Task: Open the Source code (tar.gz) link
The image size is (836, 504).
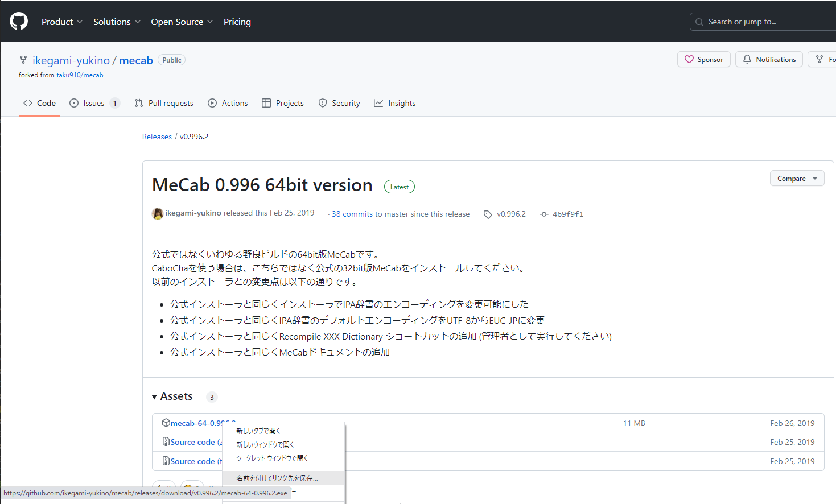Action: click(x=196, y=461)
